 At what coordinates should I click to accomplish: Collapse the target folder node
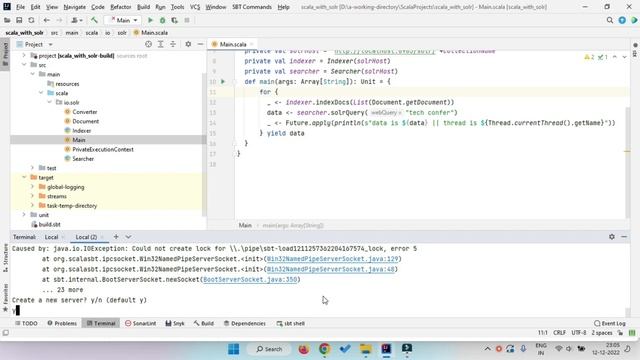24,178
